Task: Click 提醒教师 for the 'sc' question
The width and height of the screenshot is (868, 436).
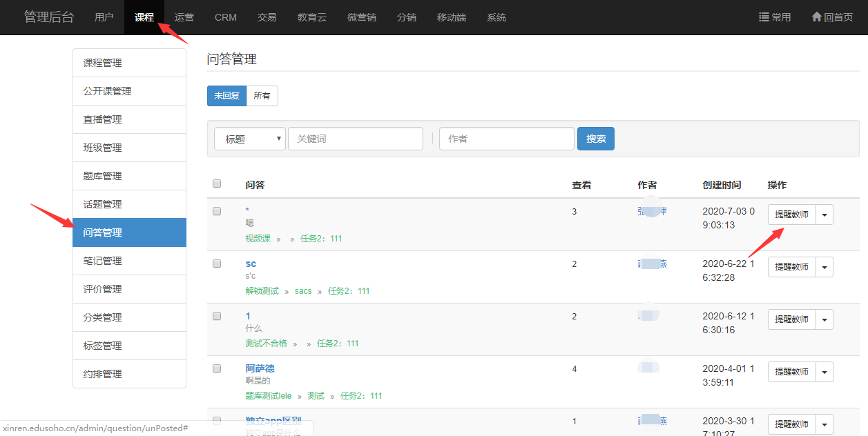Action: click(791, 267)
